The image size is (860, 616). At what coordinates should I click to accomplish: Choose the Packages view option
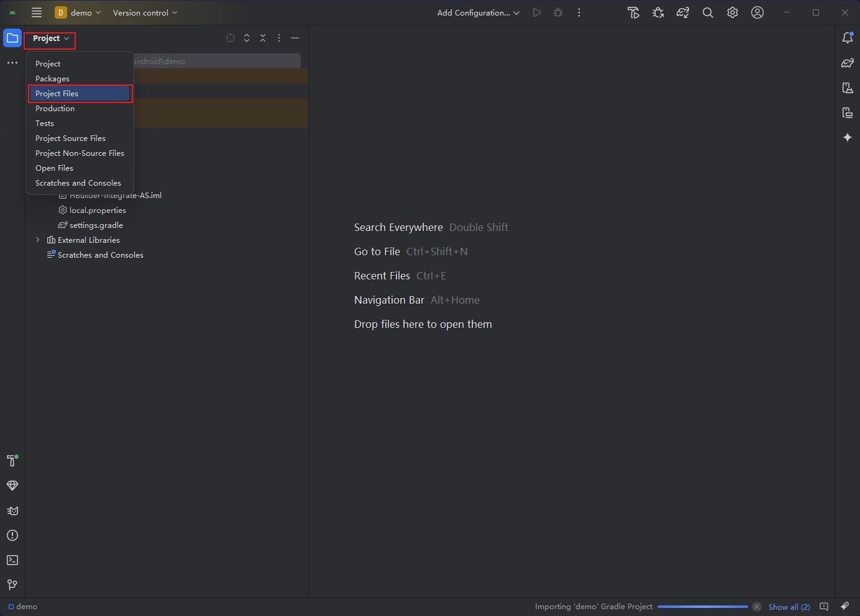tap(52, 79)
